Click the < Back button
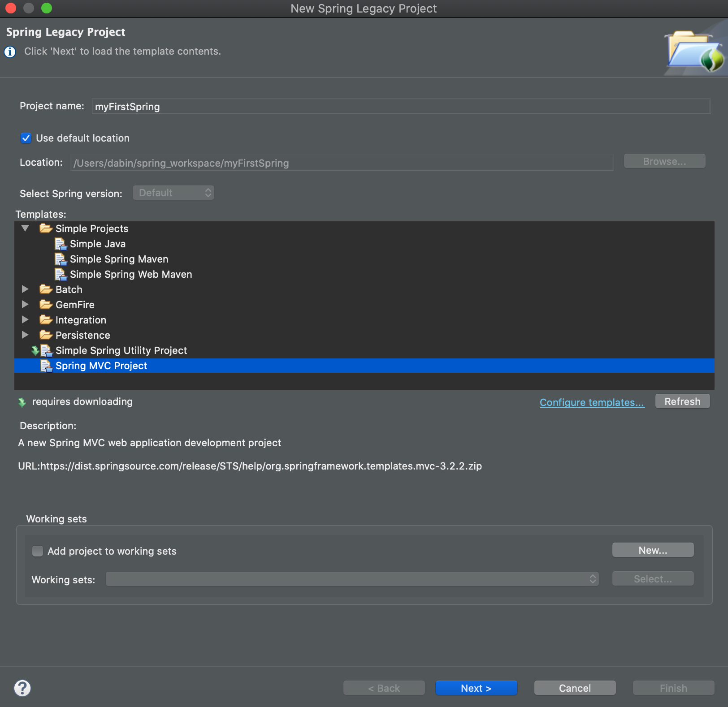Screen dimensions: 728x707 tap(384, 688)
